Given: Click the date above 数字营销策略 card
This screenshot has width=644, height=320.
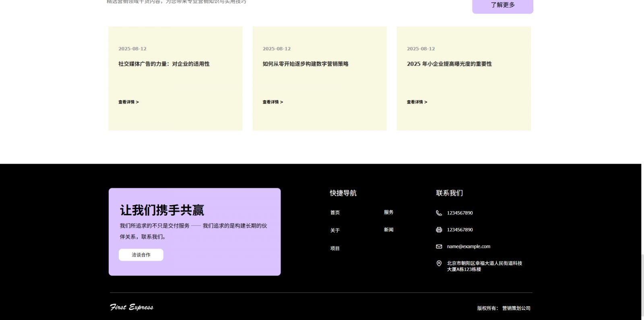Looking at the screenshot, I should click(277, 49).
